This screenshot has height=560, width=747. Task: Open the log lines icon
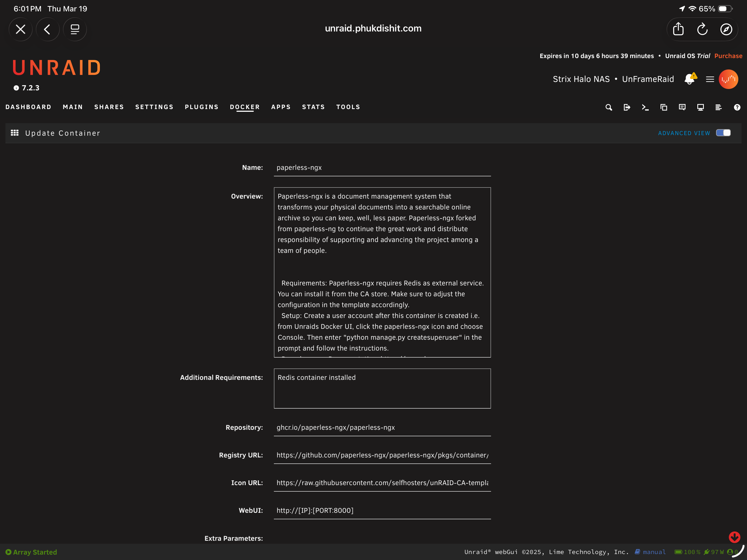(718, 107)
